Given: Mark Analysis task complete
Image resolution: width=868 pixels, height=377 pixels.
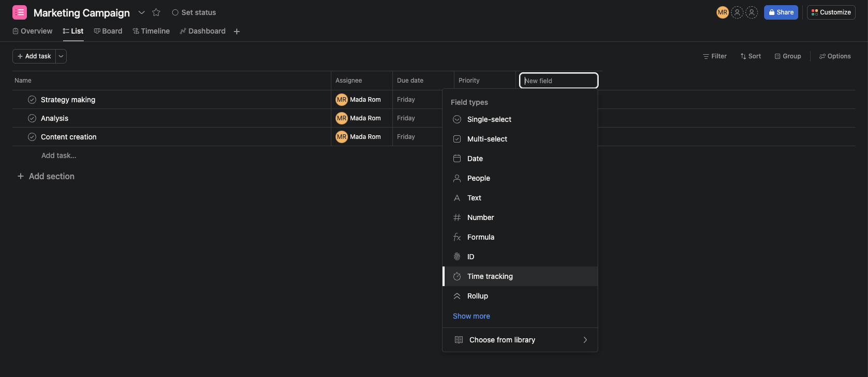Looking at the screenshot, I should pyautogui.click(x=32, y=118).
